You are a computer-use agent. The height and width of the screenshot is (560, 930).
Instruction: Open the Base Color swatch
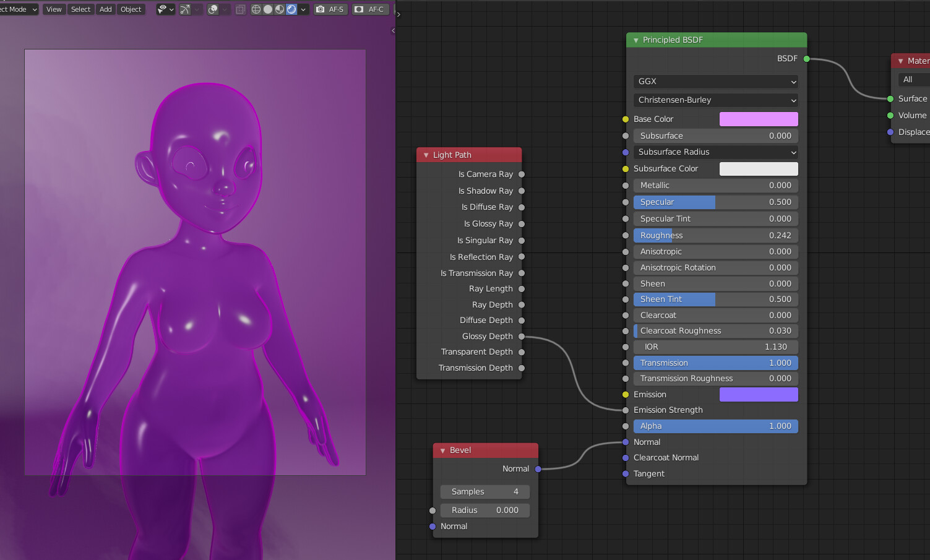[x=759, y=119]
